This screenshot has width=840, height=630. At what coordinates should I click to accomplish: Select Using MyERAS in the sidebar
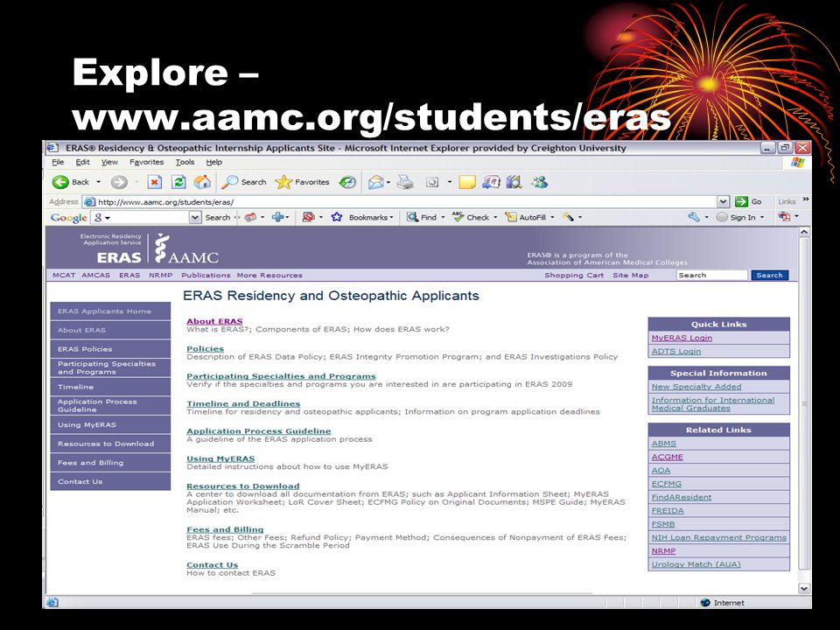(110, 425)
